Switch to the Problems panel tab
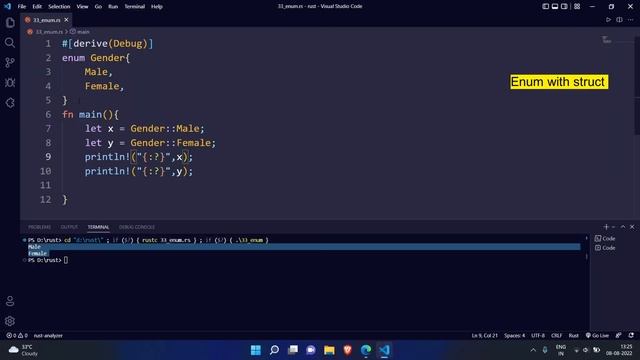 pos(39,227)
